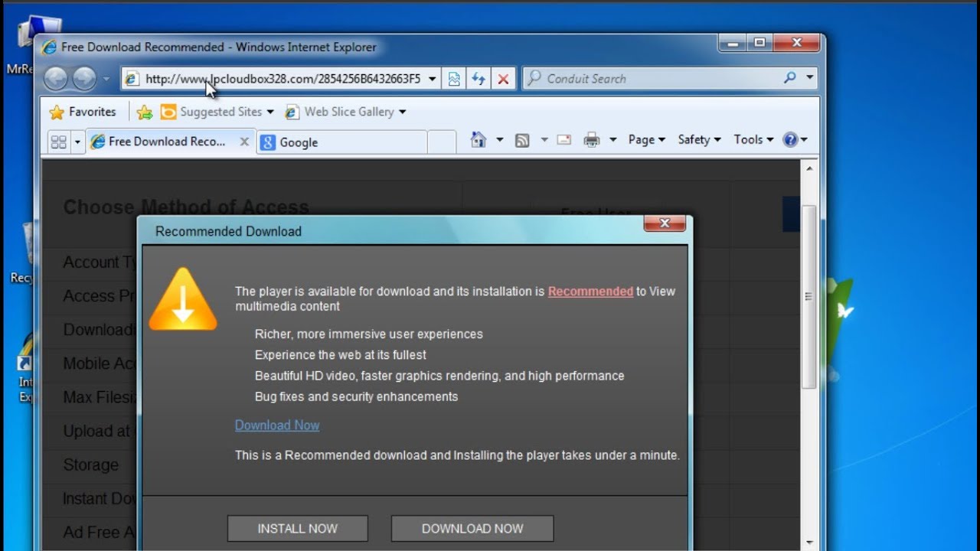Click the red Stop loading icon
This screenshot has width=980, height=551.
coord(503,78)
